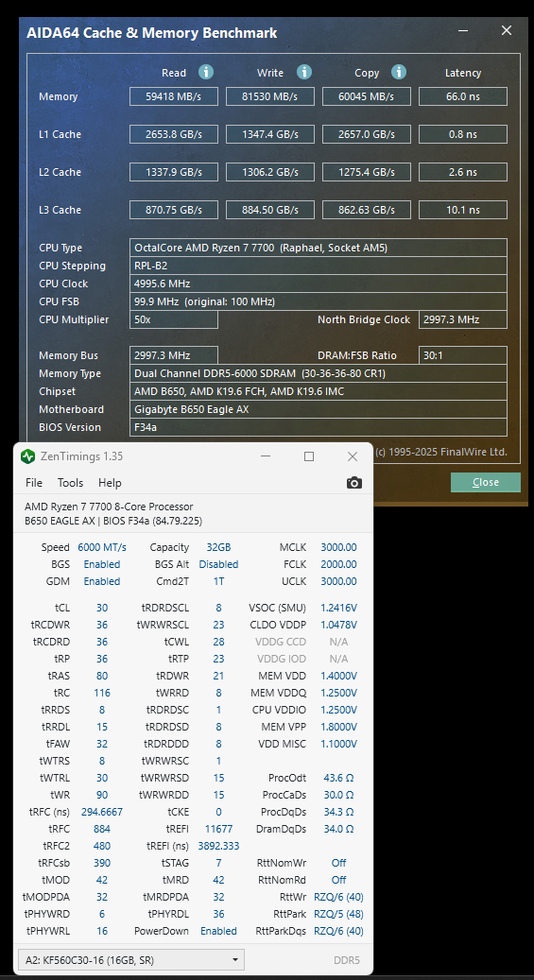Screen dimensions: 534x980
Task: Click the ZenTimings green app logo
Action: click(27, 456)
